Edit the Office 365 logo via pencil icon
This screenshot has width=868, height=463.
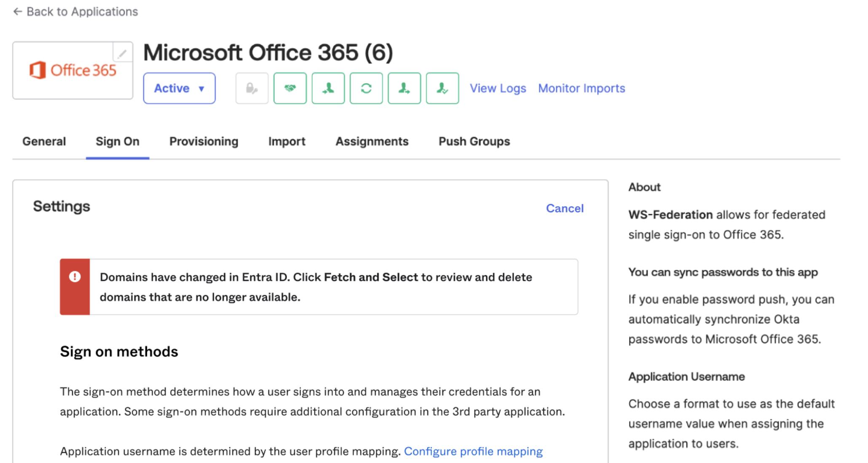[122, 53]
